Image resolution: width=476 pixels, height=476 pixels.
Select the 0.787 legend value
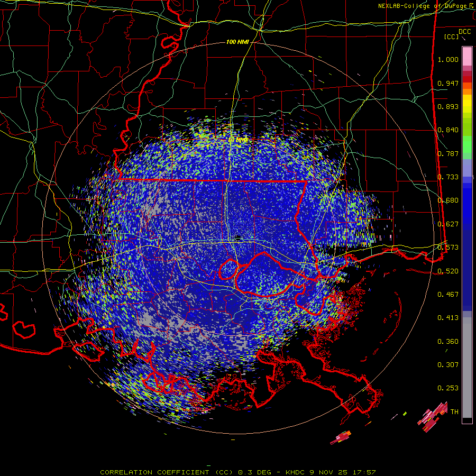(448, 153)
